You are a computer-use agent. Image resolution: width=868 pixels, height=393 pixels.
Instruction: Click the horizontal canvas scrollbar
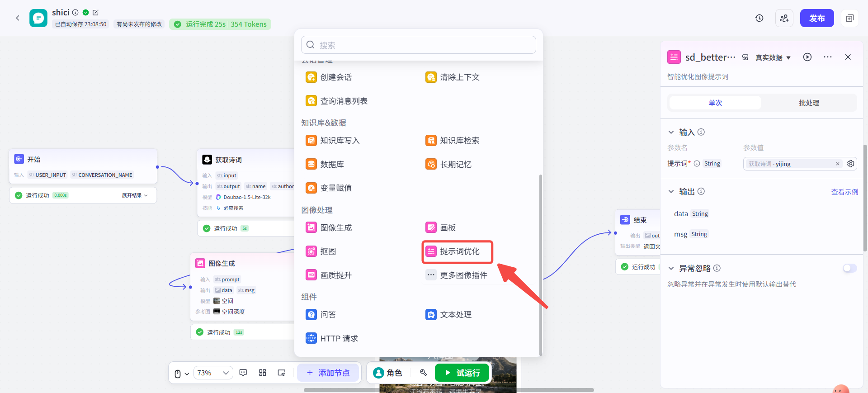[x=449, y=390]
